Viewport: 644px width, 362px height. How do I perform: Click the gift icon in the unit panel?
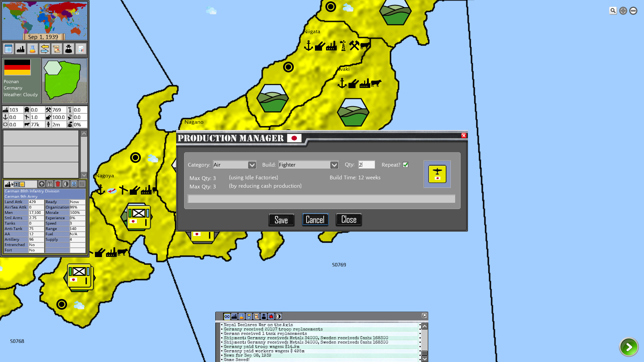50,184
